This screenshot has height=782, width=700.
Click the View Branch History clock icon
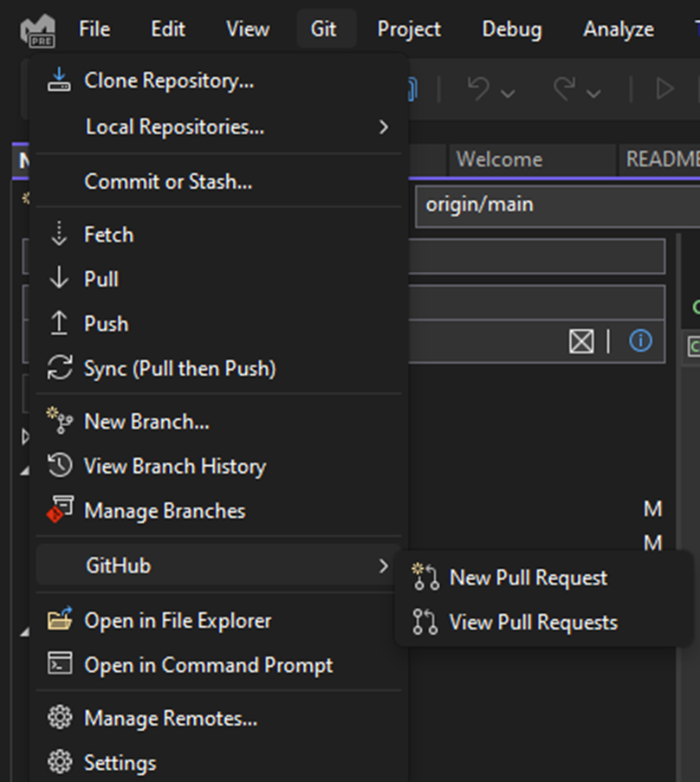pyautogui.click(x=59, y=467)
